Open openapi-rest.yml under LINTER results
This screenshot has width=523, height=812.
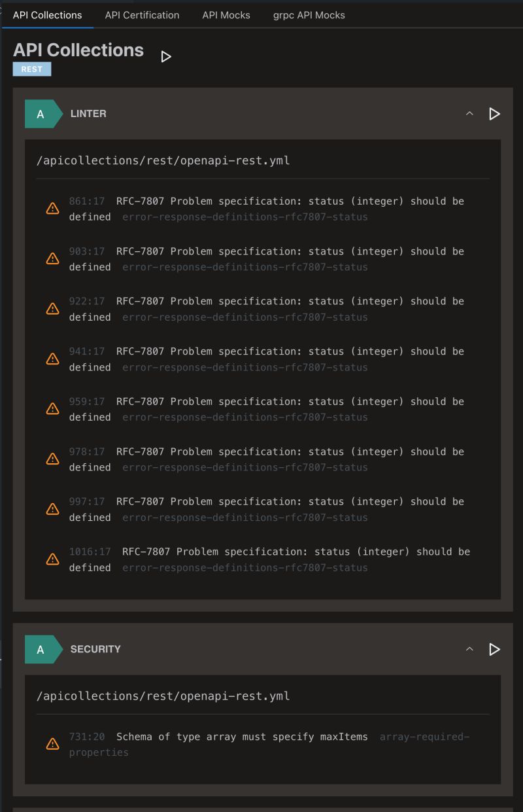coord(163,160)
